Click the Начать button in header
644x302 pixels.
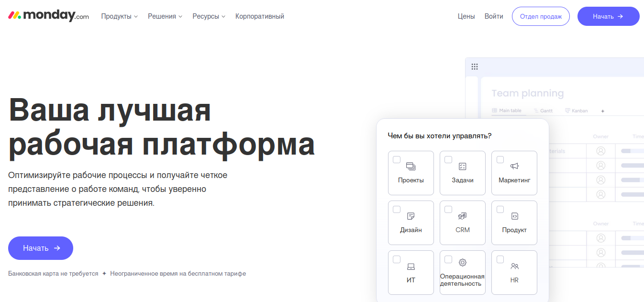coord(608,16)
